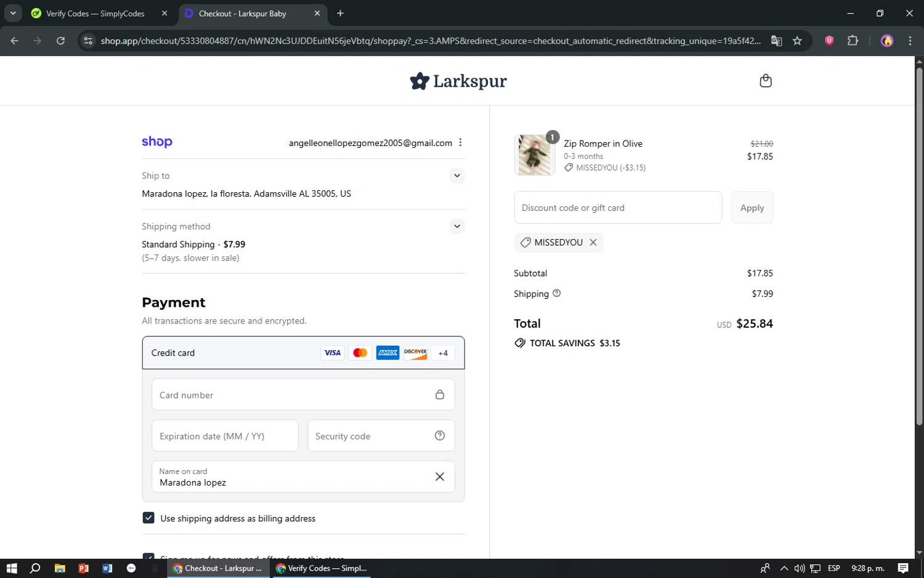Open the security code help icon

coord(440,436)
